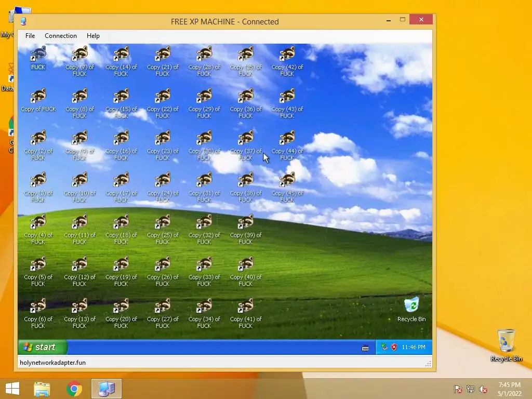This screenshot has width=532, height=399.
Task: Open the Connection menu
Action: pyautogui.click(x=61, y=36)
